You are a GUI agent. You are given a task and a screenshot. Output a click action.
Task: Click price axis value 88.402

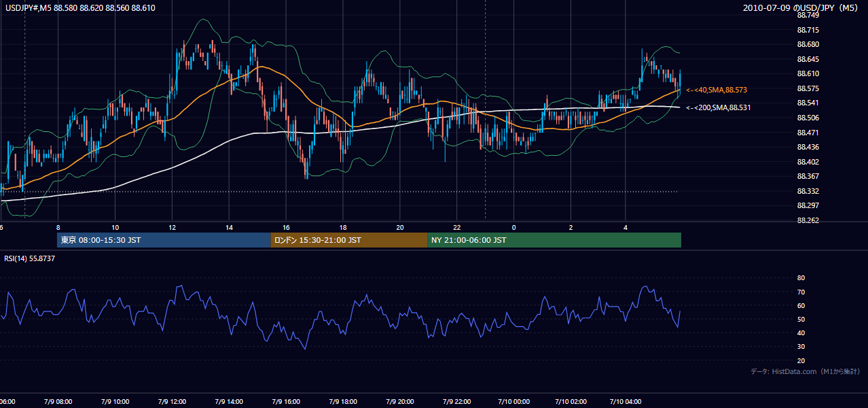pos(808,162)
